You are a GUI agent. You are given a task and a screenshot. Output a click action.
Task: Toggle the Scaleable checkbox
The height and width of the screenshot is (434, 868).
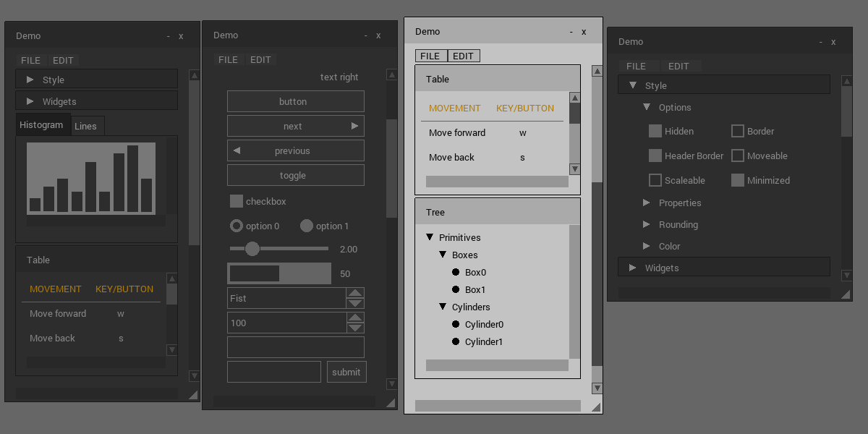[x=655, y=180]
